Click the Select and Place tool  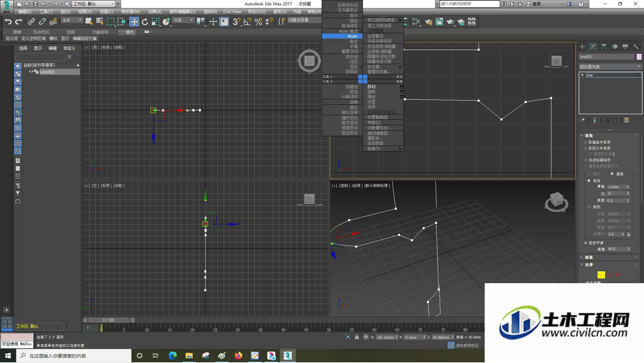click(166, 22)
